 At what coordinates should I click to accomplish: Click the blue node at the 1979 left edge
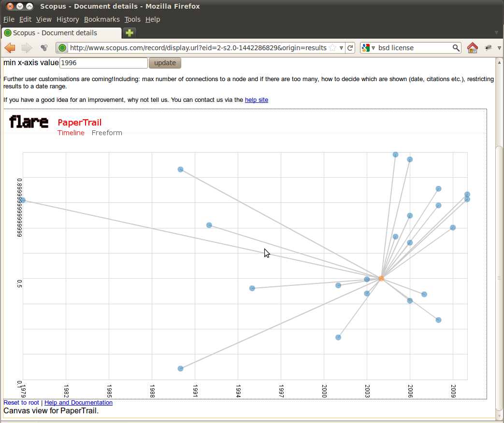click(23, 200)
